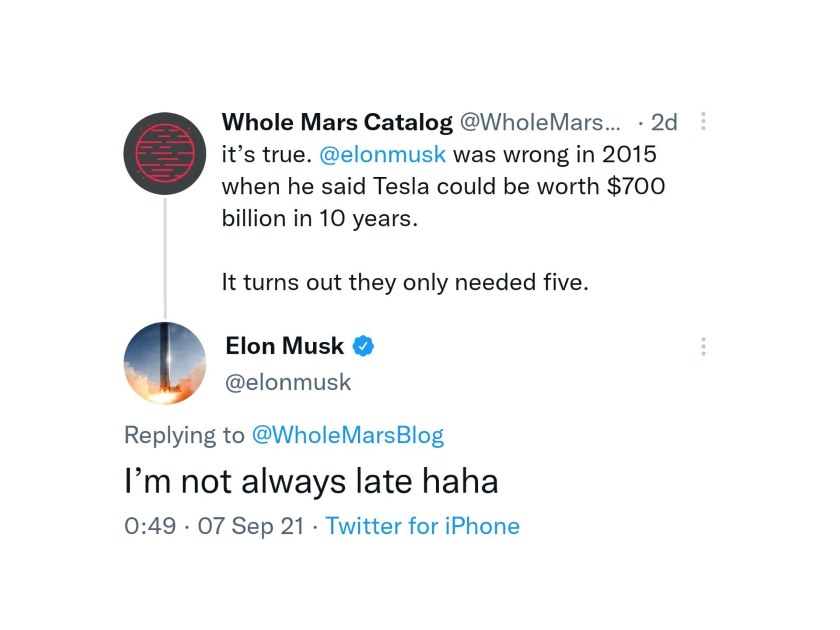Open the Whole Mars Catalog profile picture
840x630 pixels.
pyautogui.click(x=164, y=154)
